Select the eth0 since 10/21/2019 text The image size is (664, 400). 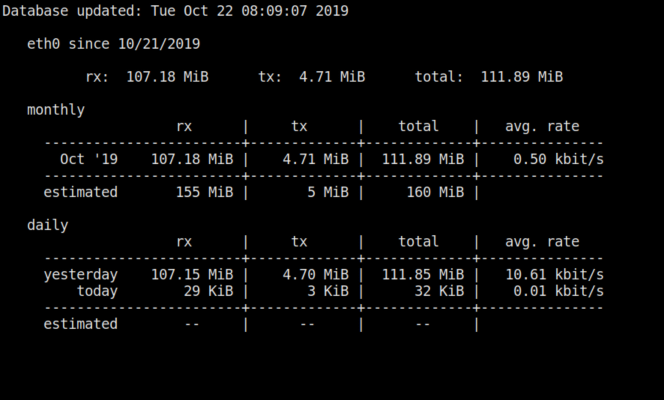[x=113, y=44]
